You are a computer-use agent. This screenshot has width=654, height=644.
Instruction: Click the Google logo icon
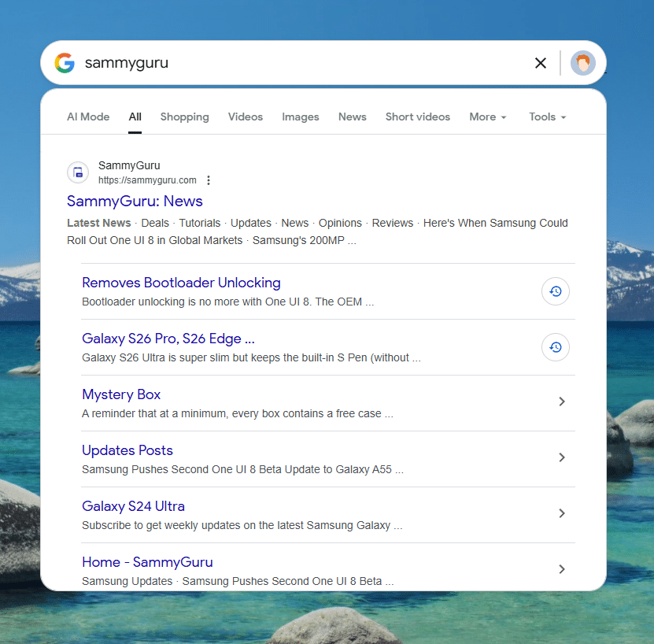click(65, 63)
